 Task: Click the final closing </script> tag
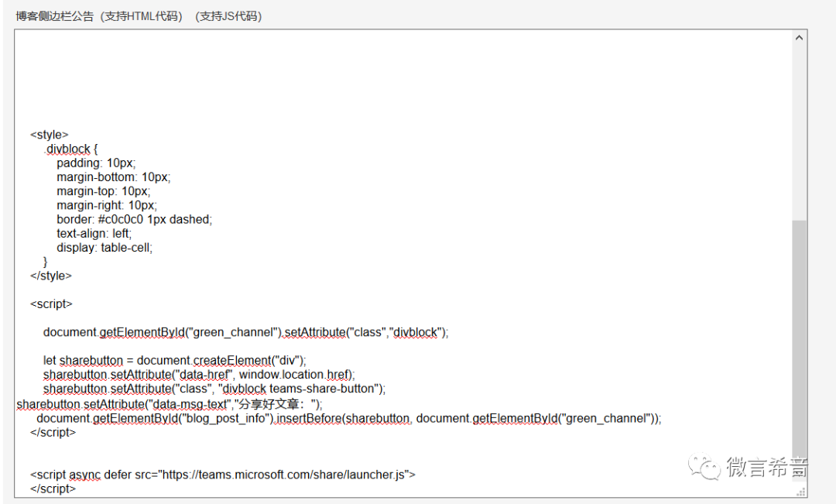[53, 489]
